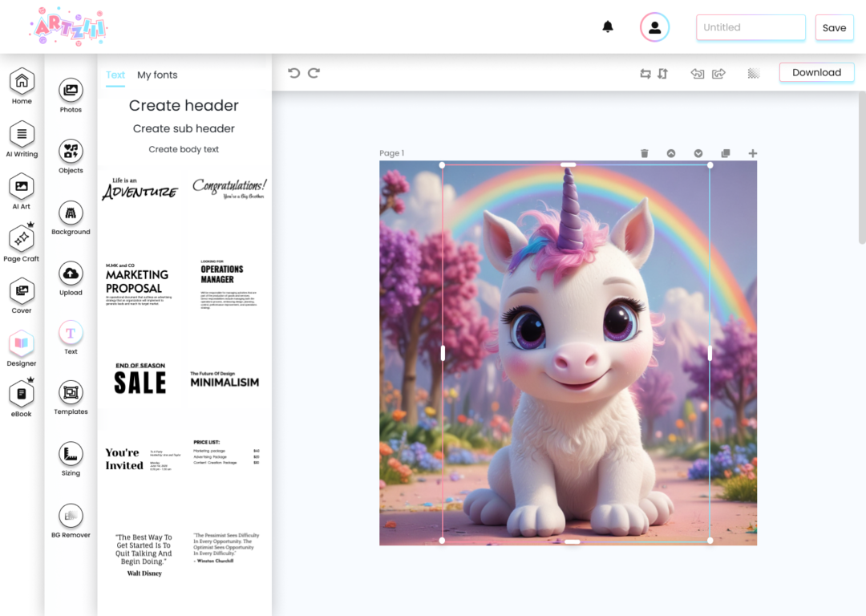The image size is (866, 616).
Task: Choose the Walt Disney quote template
Action: tap(144, 555)
